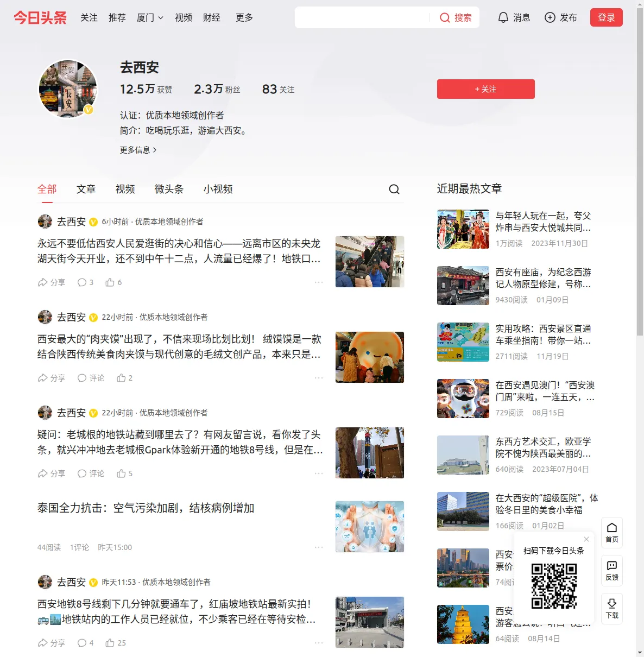The height and width of the screenshot is (657, 644).
Task: Open 财经 in top navigation
Action: pos(212,18)
